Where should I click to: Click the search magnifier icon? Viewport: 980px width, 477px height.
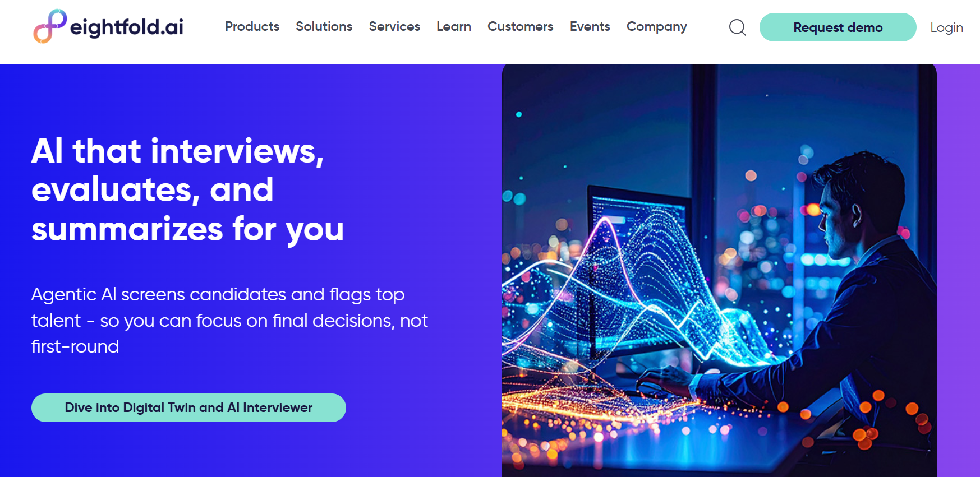click(738, 27)
